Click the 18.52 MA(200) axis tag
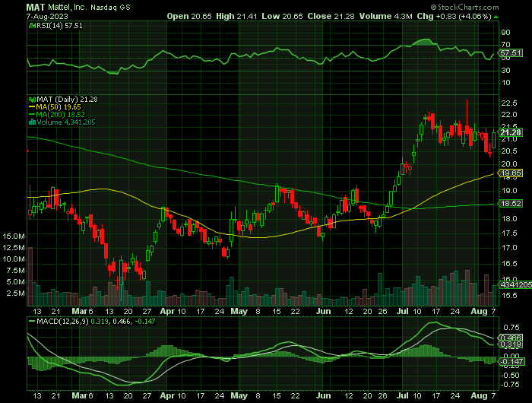Screen dimensions: 532x403 coord(511,203)
